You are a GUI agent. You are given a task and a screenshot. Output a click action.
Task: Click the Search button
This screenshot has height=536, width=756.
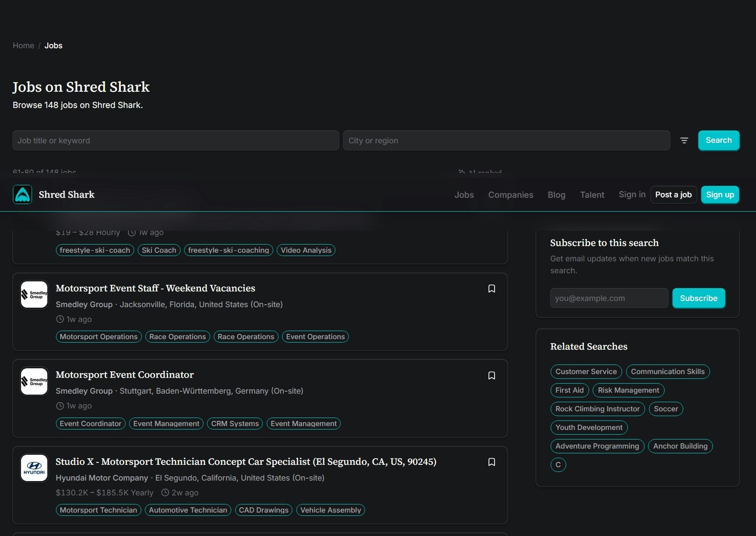(719, 140)
